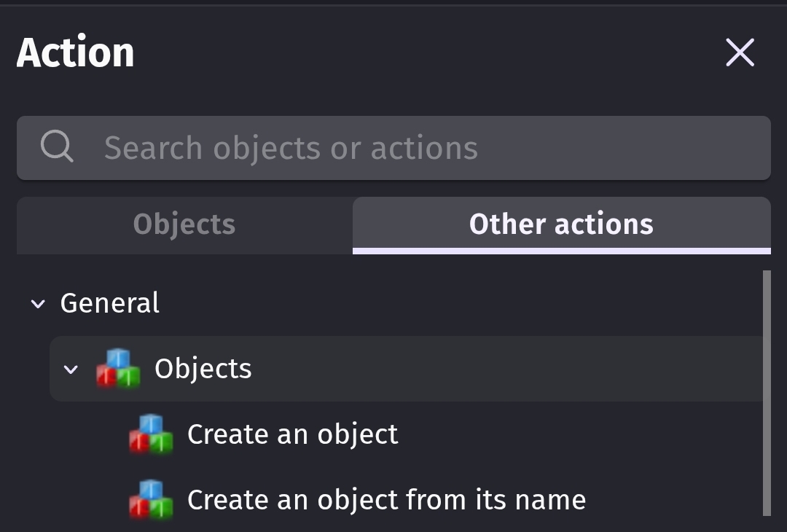Click the General category label
Viewport: 787px width, 532px height.
pos(109,303)
